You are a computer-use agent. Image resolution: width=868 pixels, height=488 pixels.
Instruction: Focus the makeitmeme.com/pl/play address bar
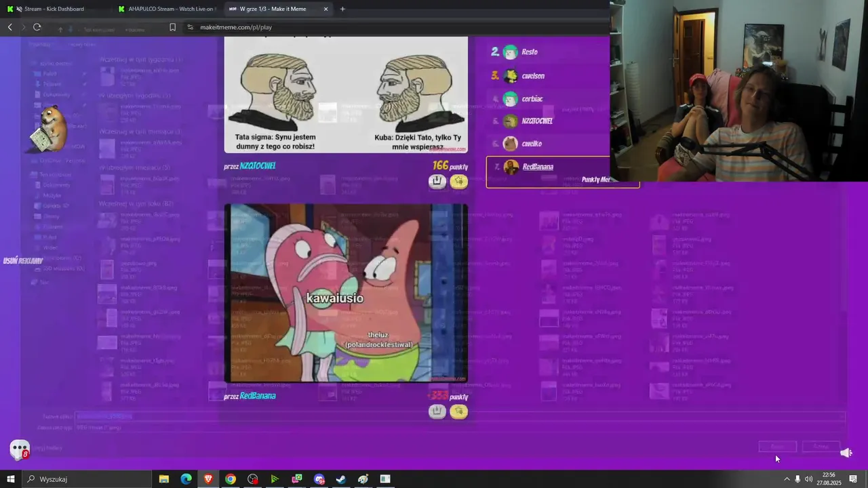236,27
